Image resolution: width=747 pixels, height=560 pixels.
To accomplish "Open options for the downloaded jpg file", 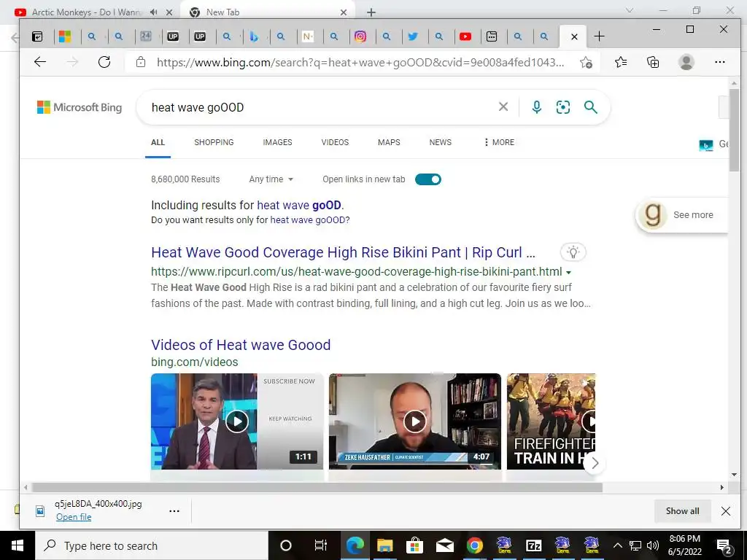I will (174, 511).
